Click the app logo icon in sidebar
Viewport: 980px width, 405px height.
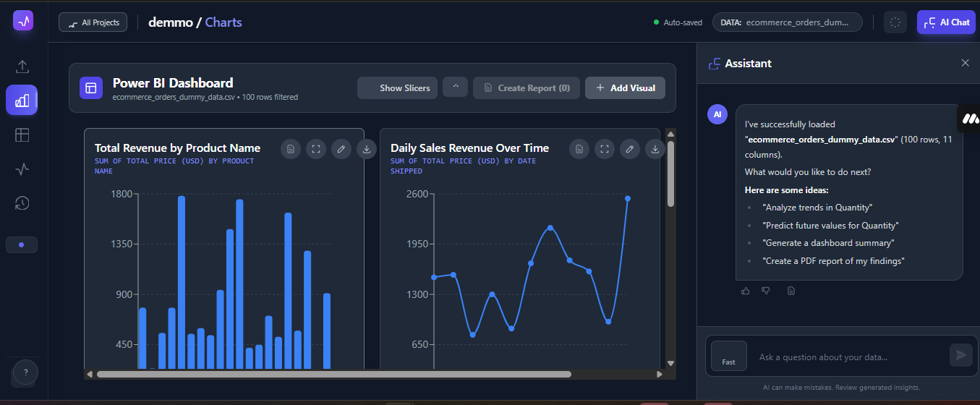click(x=23, y=21)
